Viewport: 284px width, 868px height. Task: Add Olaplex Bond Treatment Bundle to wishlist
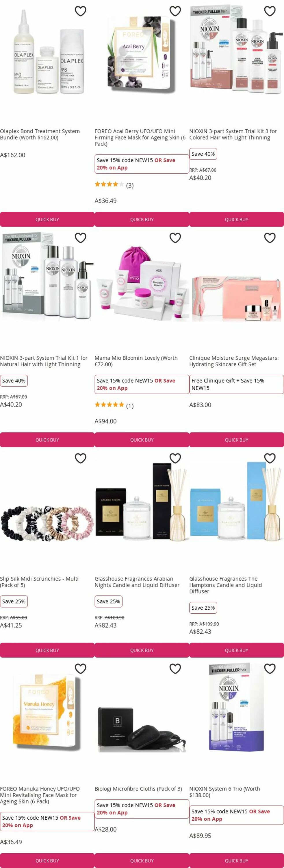80,11
